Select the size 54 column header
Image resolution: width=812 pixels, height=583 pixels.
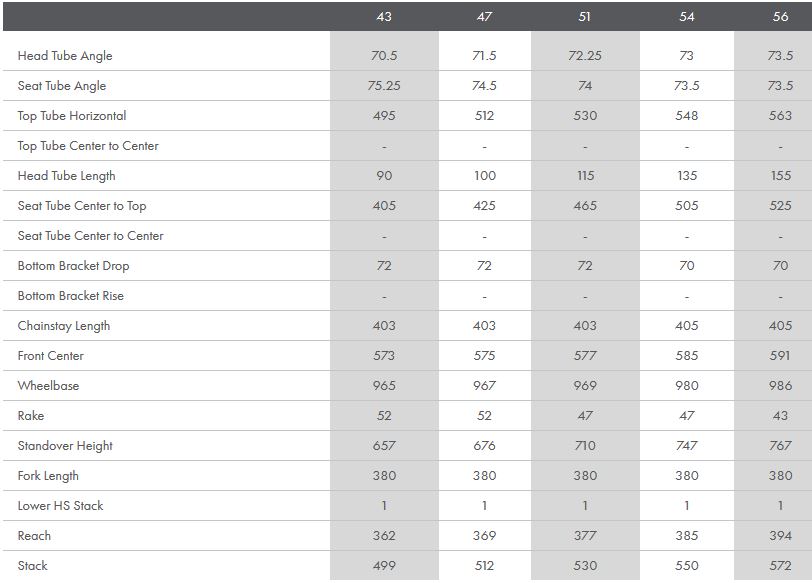click(x=686, y=17)
